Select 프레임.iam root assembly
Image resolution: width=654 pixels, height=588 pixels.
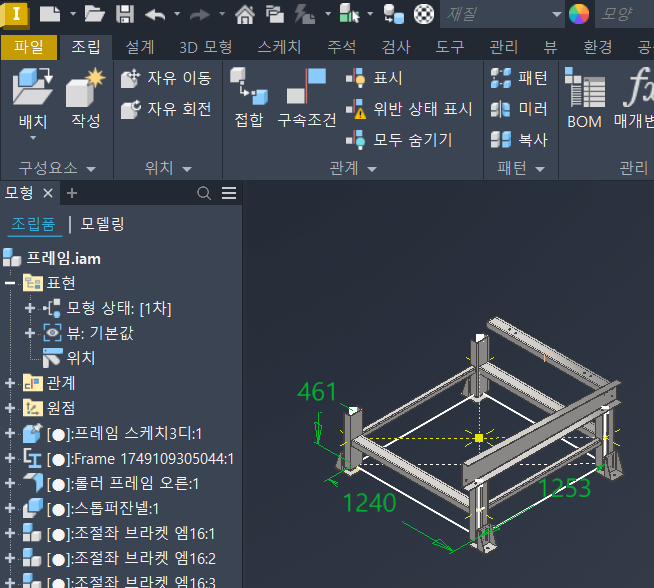[x=64, y=259]
